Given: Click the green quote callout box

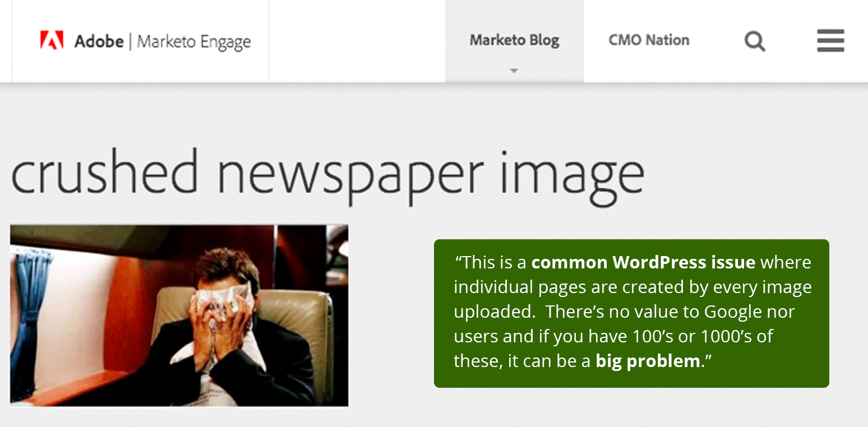Looking at the screenshot, I should (x=631, y=313).
